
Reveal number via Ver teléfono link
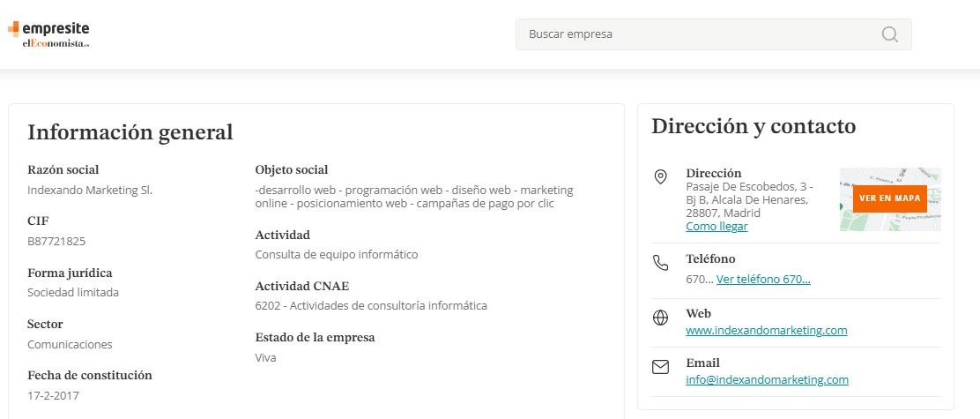coord(763,280)
